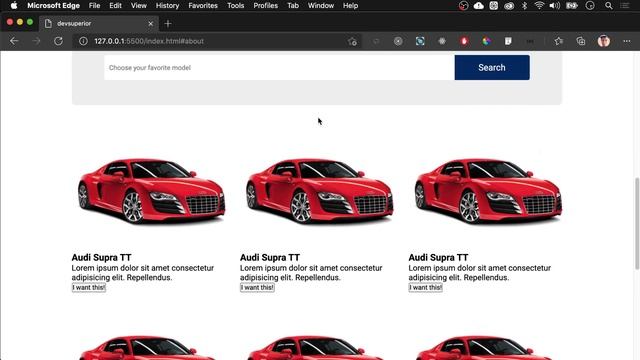640x360 pixels.
Task: Open the Edit menu
Action: (x=115, y=6)
